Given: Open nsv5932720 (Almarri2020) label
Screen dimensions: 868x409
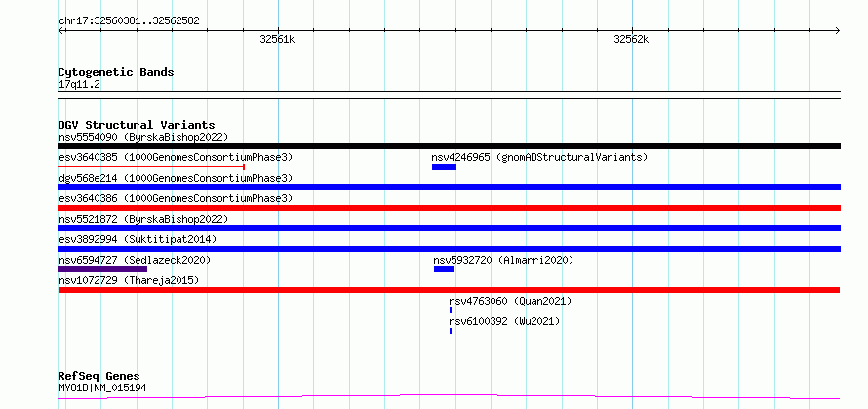Looking at the screenshot, I should point(504,260).
